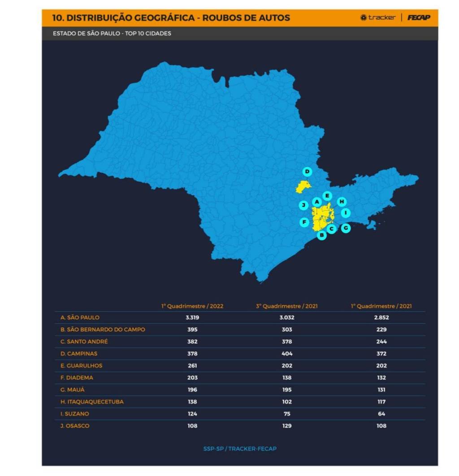The image size is (459, 476).
Task: Click source credit 'SSP-SP / TRACKER-FECAP'
Action: (240, 449)
